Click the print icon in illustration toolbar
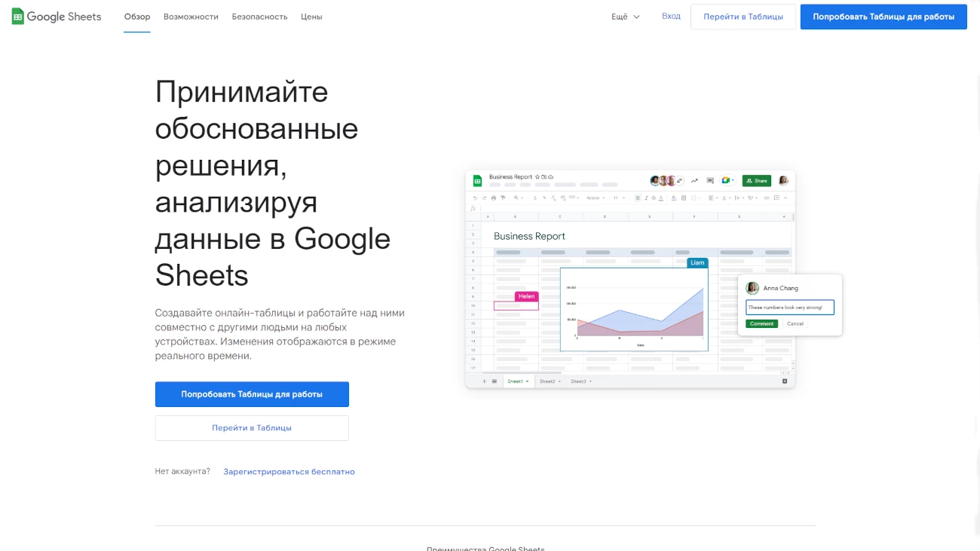Screen dimensions: 980x551 494,197
